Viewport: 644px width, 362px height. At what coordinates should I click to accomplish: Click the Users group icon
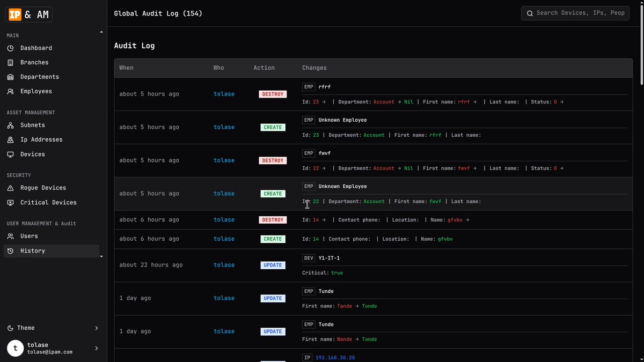[10, 237]
